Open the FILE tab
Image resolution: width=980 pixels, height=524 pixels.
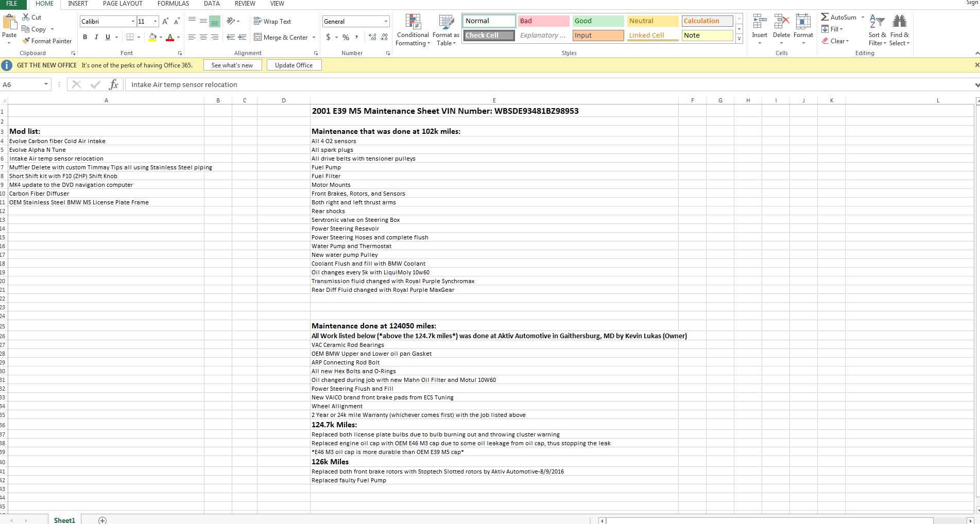pyautogui.click(x=12, y=4)
